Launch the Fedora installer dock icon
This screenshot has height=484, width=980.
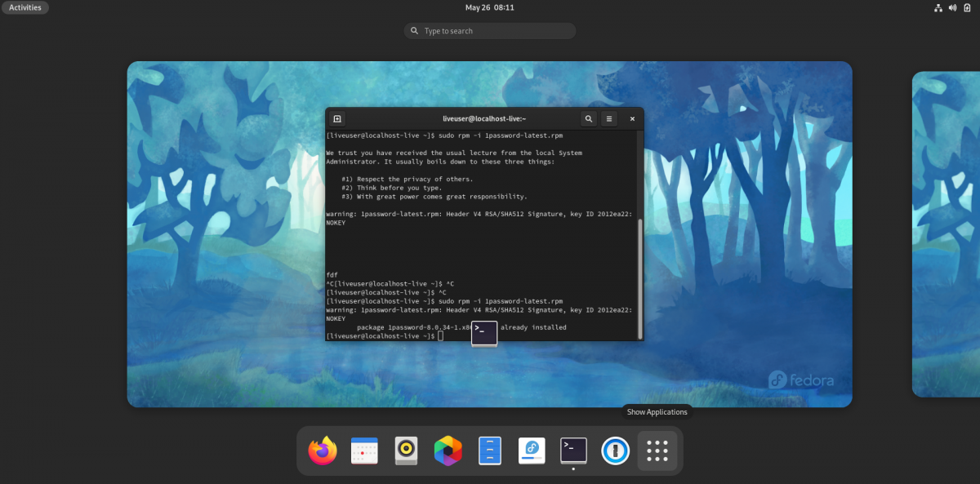click(x=531, y=451)
